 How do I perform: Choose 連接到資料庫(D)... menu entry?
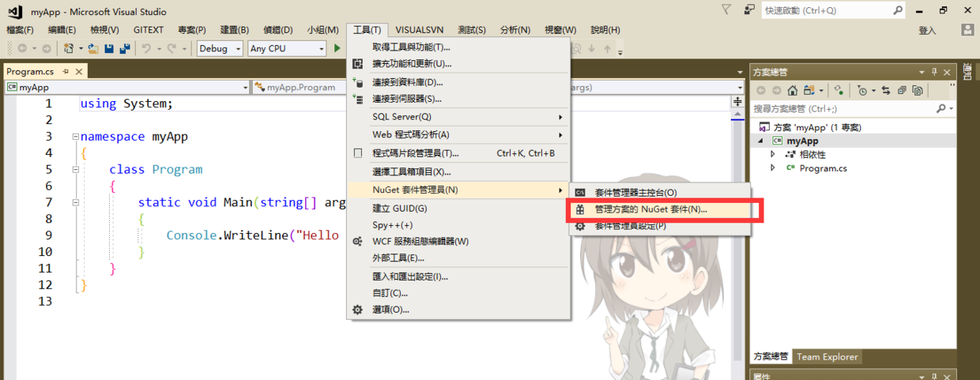point(458,82)
